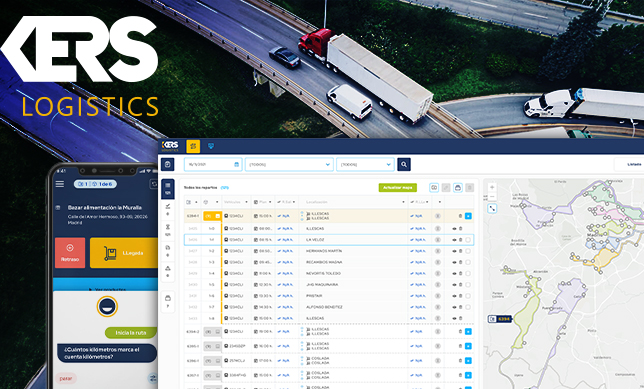Select the round radio on RECAMBIOS MAGNA row
This screenshot has width=644, height=389.
[x=468, y=262]
